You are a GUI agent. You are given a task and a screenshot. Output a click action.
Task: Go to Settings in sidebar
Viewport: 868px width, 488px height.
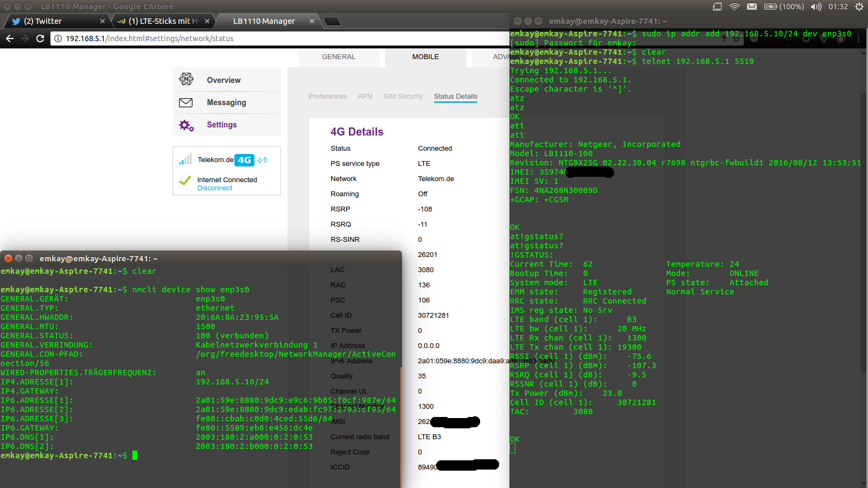coord(227,125)
